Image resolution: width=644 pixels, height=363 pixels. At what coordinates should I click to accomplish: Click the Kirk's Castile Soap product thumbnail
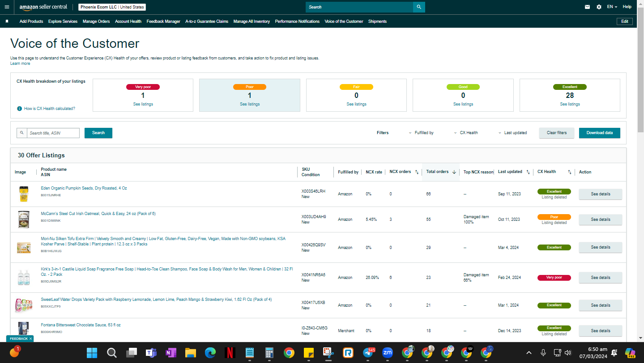click(x=24, y=278)
